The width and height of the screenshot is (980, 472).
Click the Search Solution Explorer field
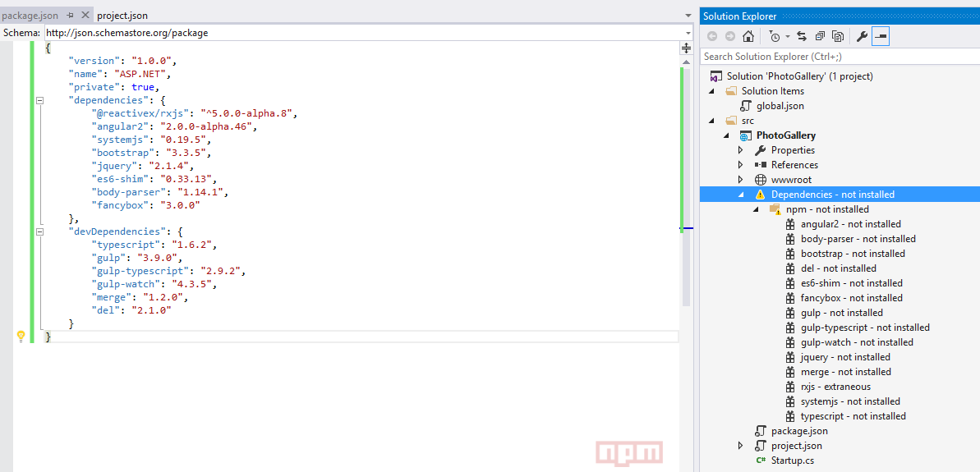point(838,57)
